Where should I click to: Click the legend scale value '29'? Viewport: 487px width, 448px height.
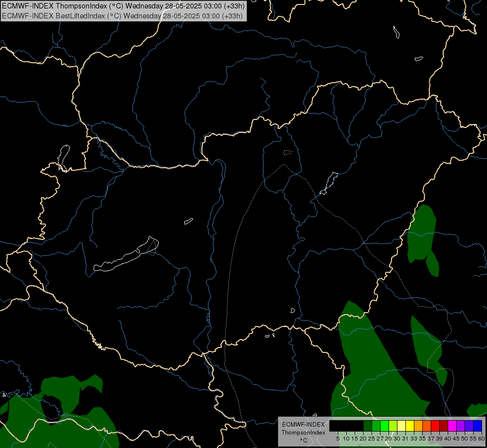[389, 439]
